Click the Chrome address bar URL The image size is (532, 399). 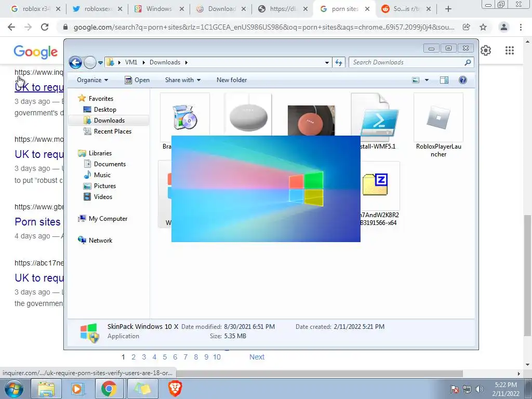click(264, 27)
